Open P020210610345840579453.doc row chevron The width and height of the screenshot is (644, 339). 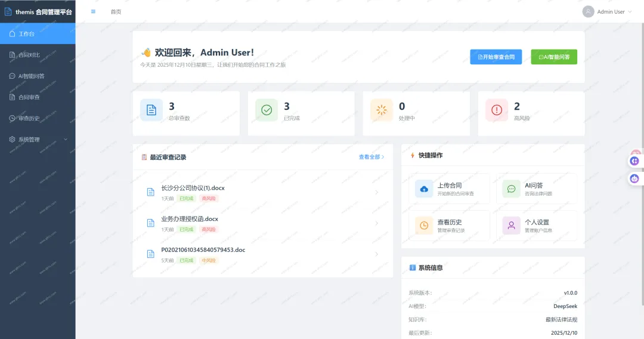377,254
